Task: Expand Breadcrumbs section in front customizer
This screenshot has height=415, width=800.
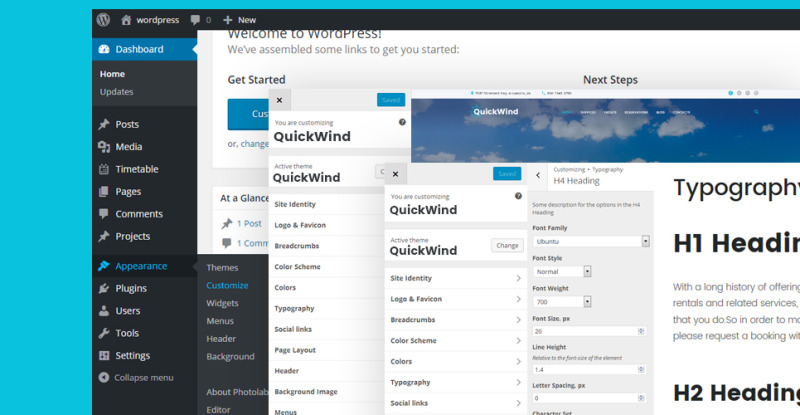Action: click(x=456, y=320)
